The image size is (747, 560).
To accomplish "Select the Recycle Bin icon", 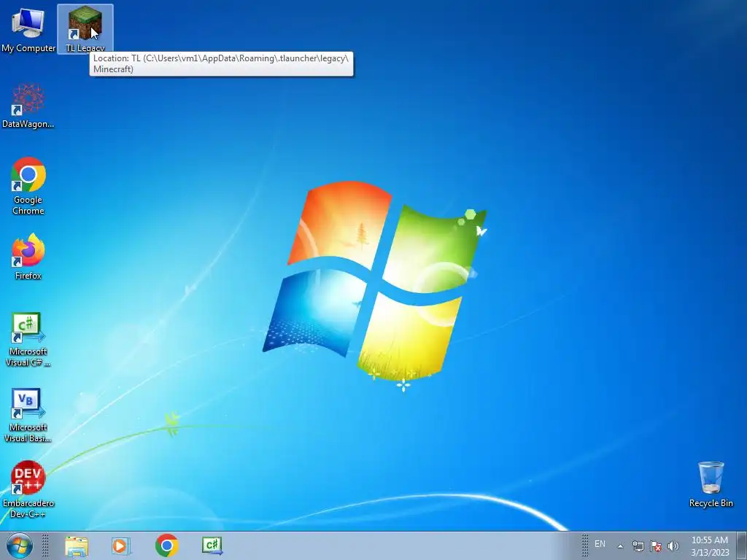I will coord(711,484).
